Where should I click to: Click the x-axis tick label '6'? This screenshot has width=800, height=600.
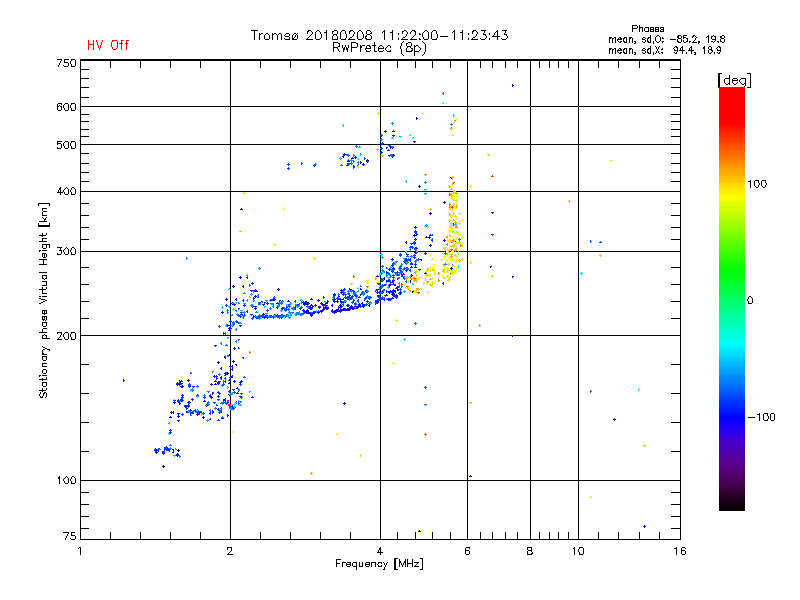pos(467,551)
